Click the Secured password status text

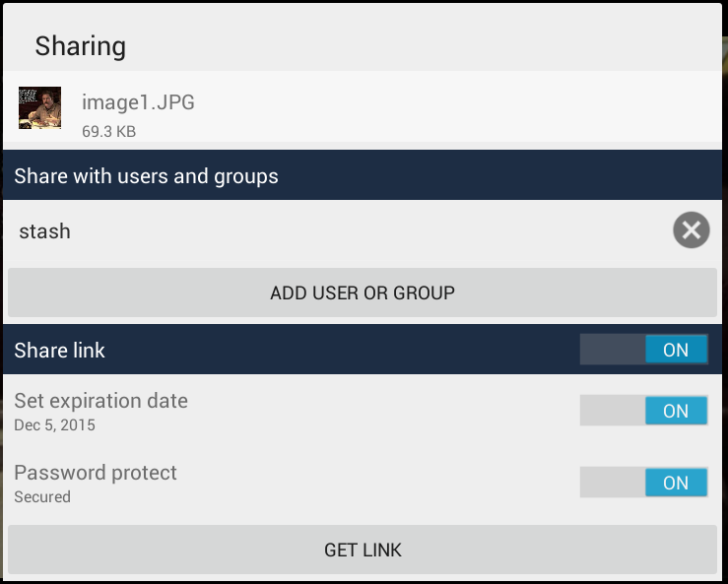42,496
